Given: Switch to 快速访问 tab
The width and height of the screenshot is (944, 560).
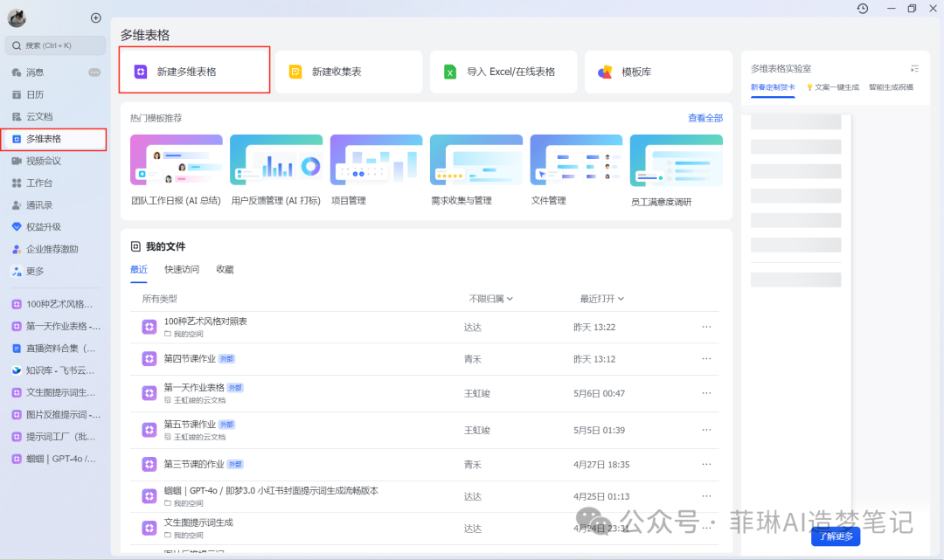Looking at the screenshot, I should 182,269.
